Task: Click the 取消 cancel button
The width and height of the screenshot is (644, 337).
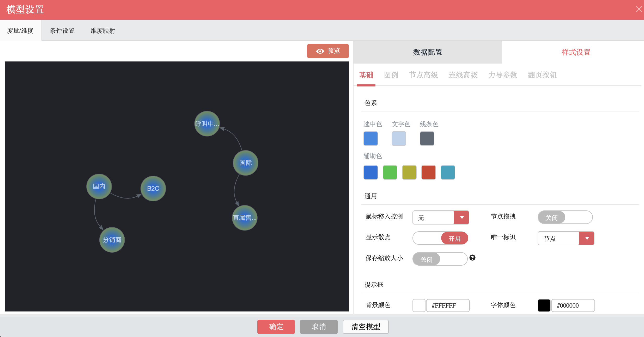Action: click(x=319, y=327)
